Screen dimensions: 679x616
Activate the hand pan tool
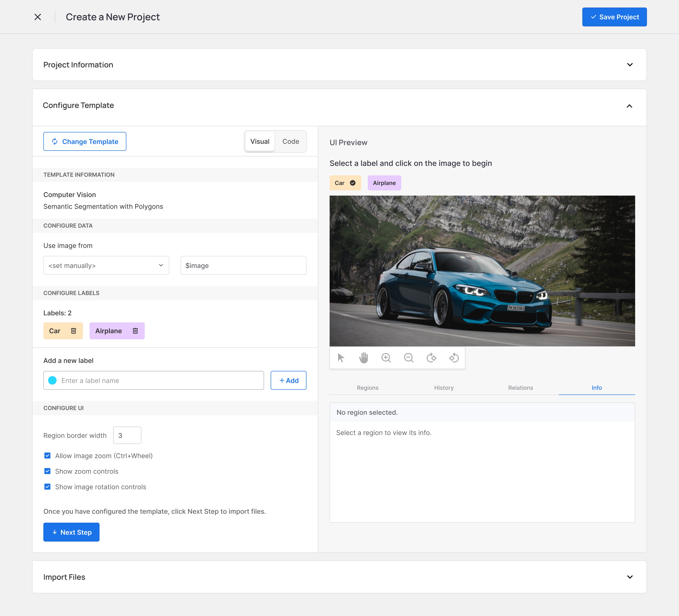click(363, 357)
